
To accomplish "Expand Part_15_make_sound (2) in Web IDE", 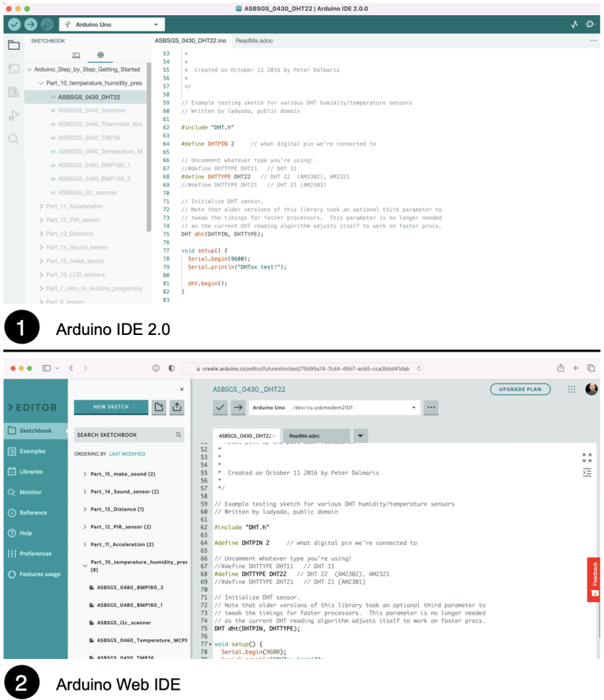I will pos(85,474).
